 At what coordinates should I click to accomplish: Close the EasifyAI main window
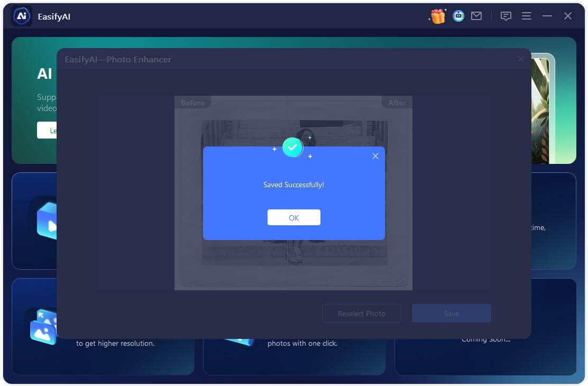pyautogui.click(x=568, y=16)
